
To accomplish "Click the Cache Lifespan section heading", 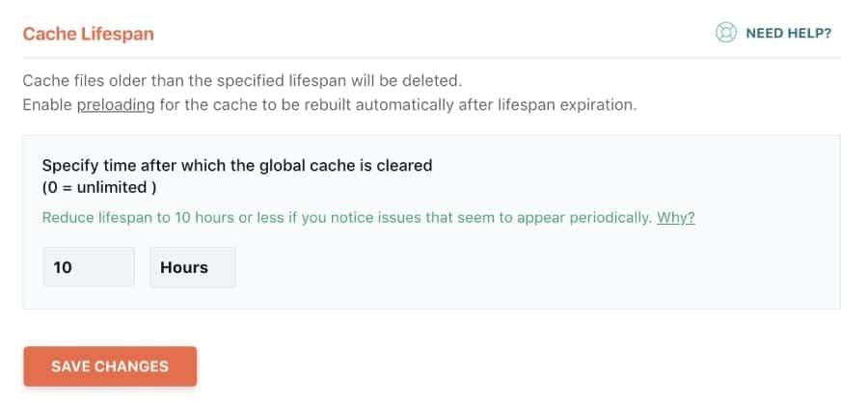I will 88,34.
